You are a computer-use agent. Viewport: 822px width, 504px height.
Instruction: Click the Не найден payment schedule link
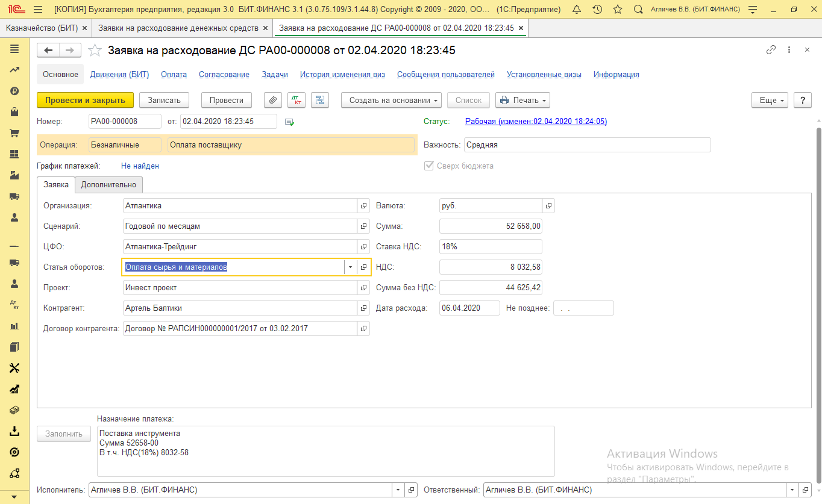[x=140, y=166]
